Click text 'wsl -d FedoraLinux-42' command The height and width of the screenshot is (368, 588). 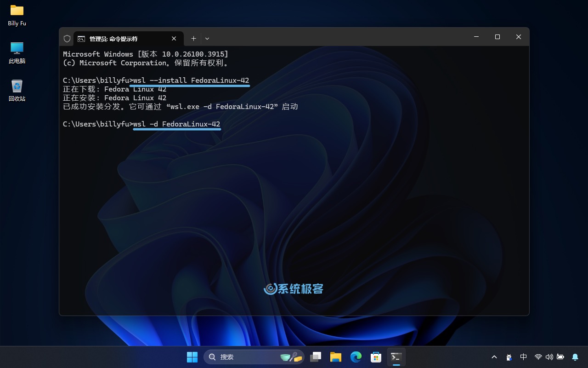point(177,124)
